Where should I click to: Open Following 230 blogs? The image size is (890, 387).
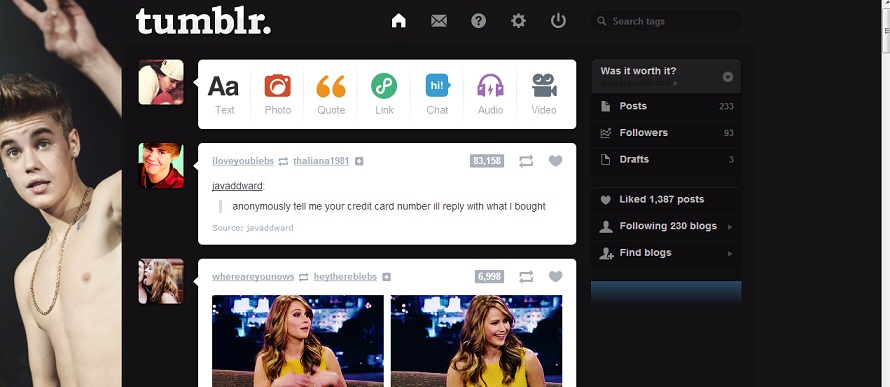pos(666,226)
